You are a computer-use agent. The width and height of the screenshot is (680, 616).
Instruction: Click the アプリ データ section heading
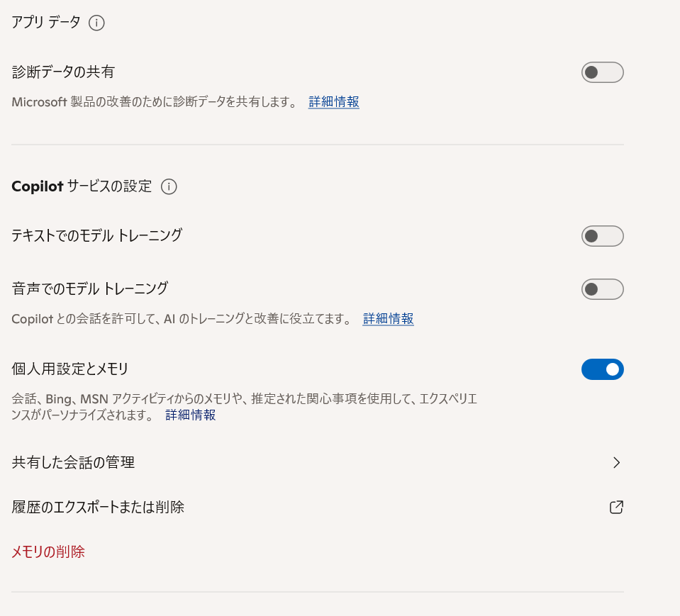[46, 23]
